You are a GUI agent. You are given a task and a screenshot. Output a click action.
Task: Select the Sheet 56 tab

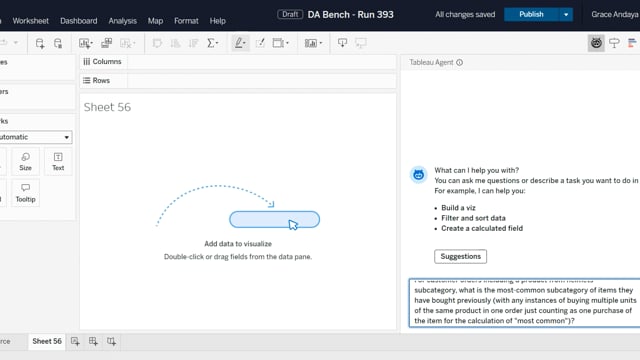click(47, 341)
